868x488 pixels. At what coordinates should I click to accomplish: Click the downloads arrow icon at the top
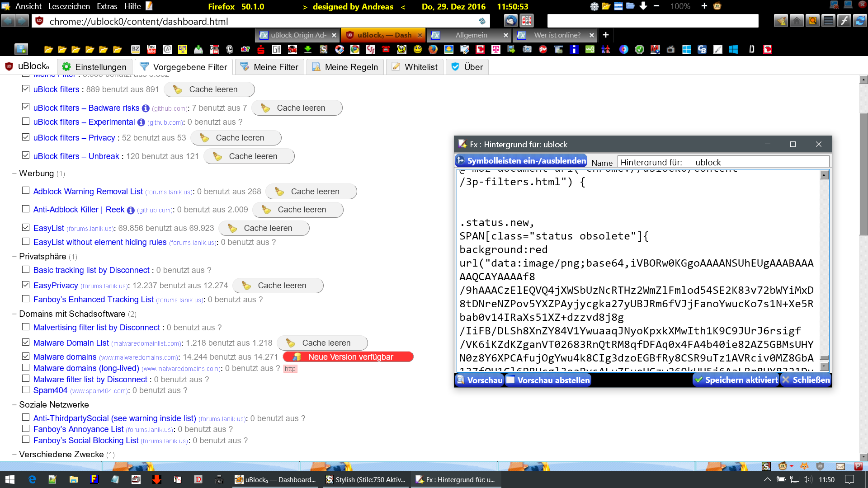pyautogui.click(x=643, y=6)
